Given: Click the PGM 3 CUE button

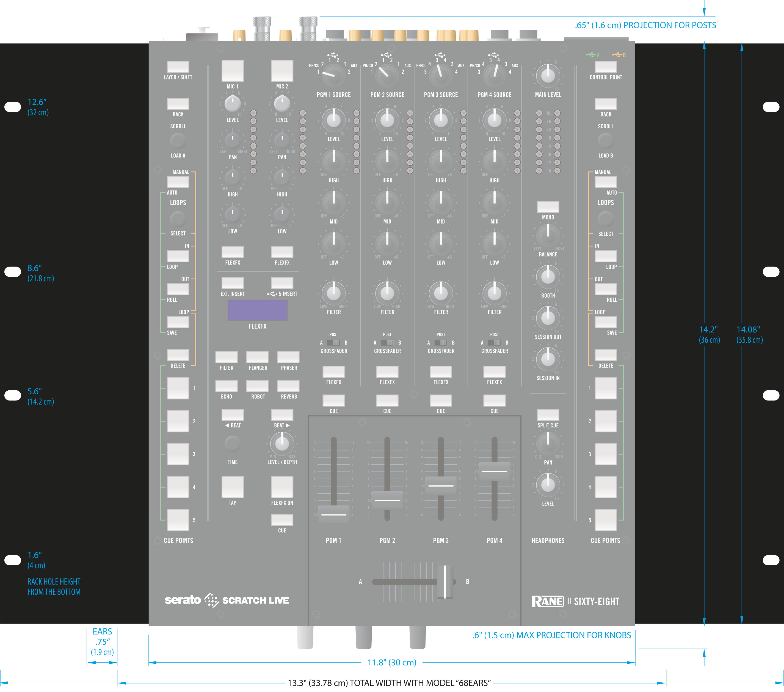Looking at the screenshot, I should [x=441, y=400].
